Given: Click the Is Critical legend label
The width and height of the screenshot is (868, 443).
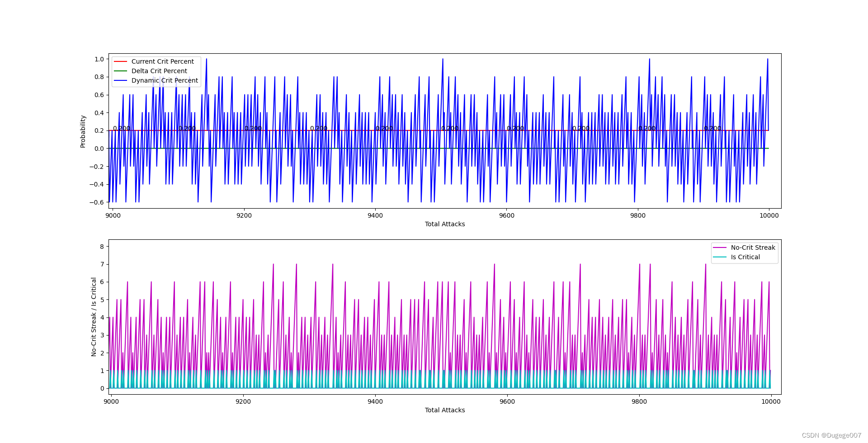Looking at the screenshot, I should pyautogui.click(x=745, y=257).
